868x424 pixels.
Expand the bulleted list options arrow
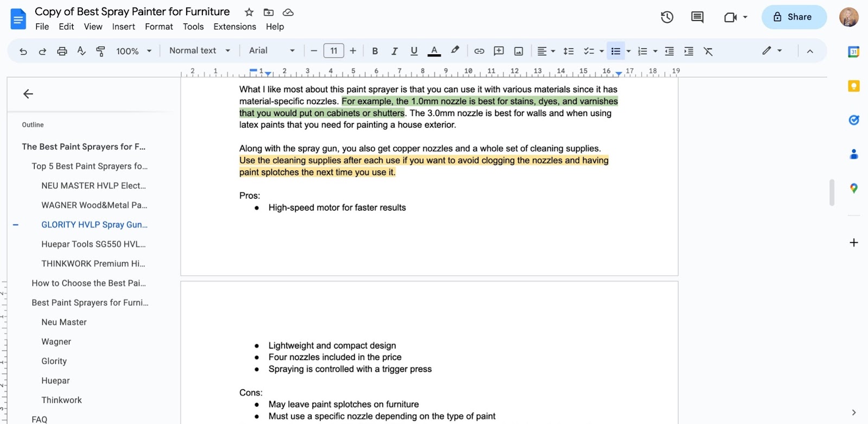point(629,51)
